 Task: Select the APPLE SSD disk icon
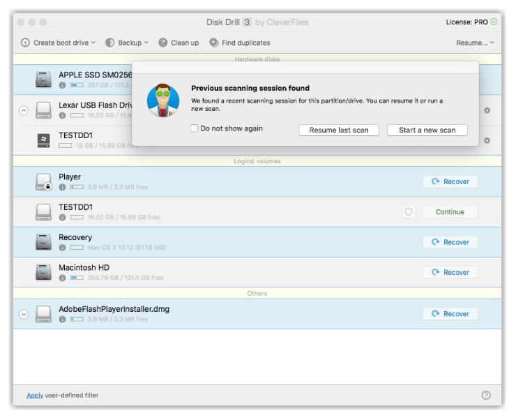(x=43, y=80)
